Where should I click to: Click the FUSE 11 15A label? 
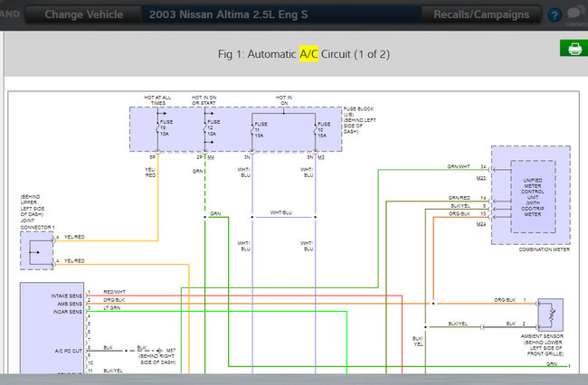coord(261,129)
